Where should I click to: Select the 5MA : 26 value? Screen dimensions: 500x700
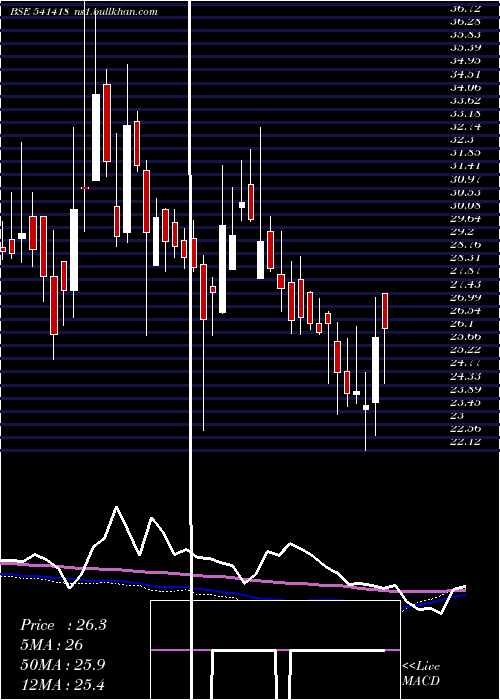pyautogui.click(x=52, y=645)
